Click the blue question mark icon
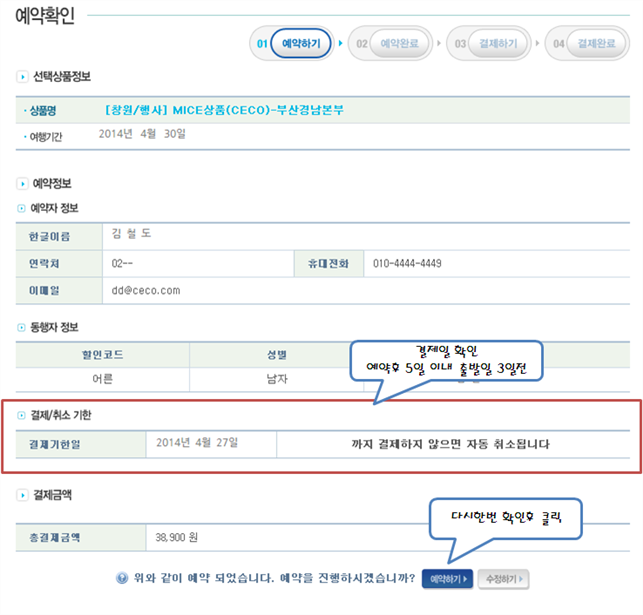The width and height of the screenshot is (643, 615). coord(121,578)
